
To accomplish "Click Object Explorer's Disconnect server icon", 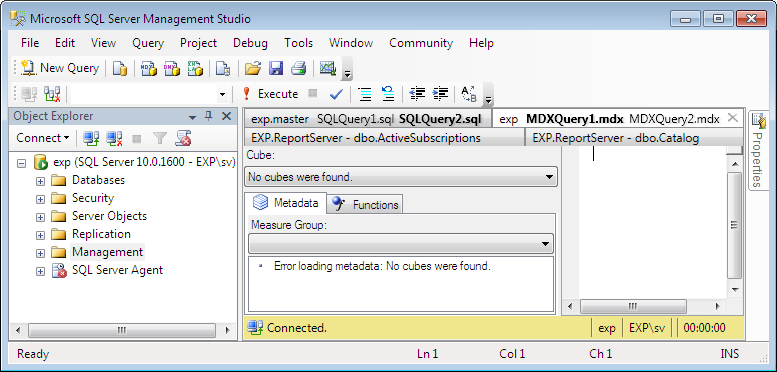I will tap(114, 138).
